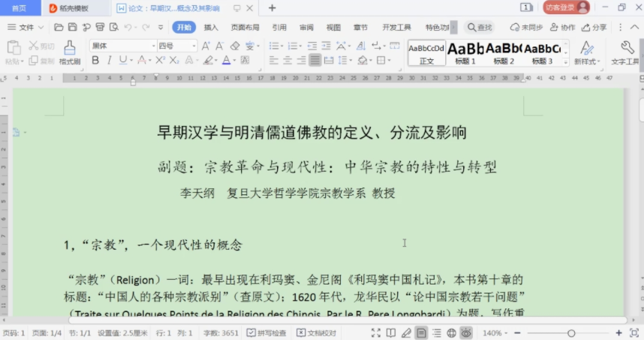The width and height of the screenshot is (644, 340).
Task: Open the 页面布局 ribbon tab
Action: (x=245, y=28)
